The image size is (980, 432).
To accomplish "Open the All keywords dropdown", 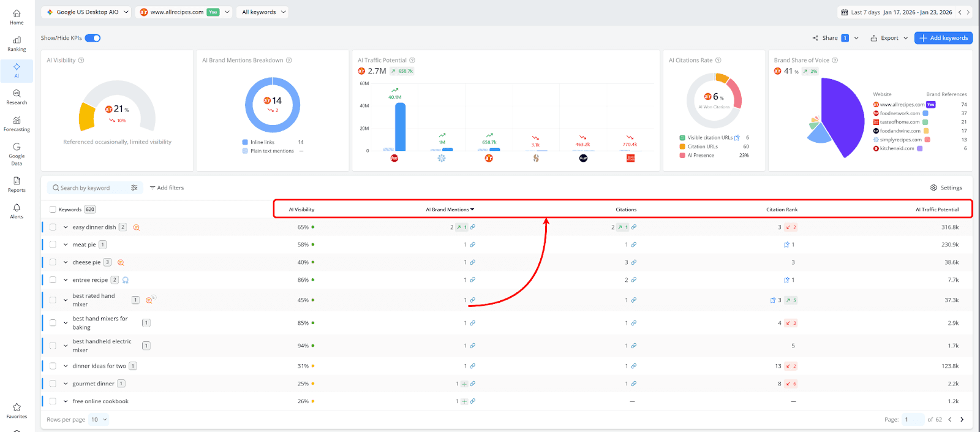I will (x=263, y=12).
